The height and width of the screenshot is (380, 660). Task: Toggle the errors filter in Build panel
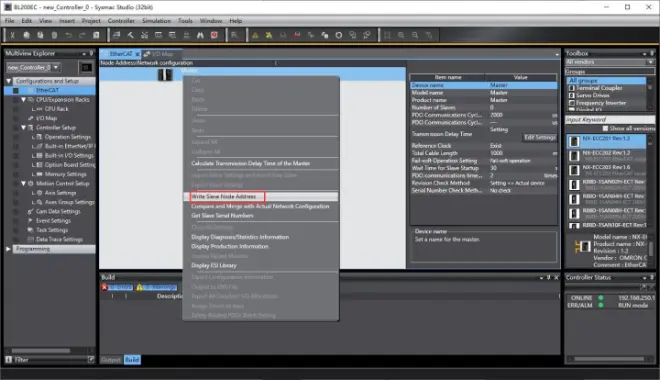coord(117,287)
